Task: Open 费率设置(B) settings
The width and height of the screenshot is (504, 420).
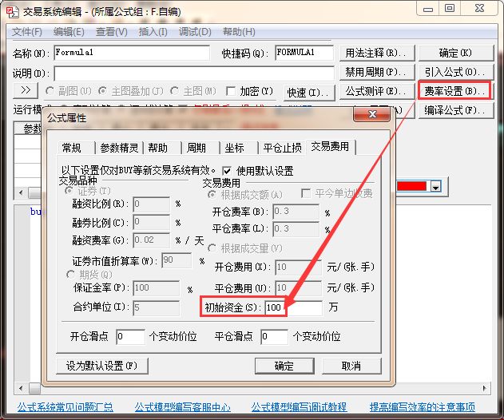Action: 454,91
